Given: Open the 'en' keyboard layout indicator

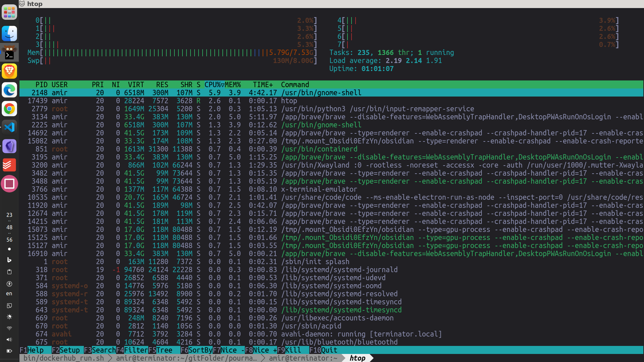Looking at the screenshot, I should [x=9, y=294].
